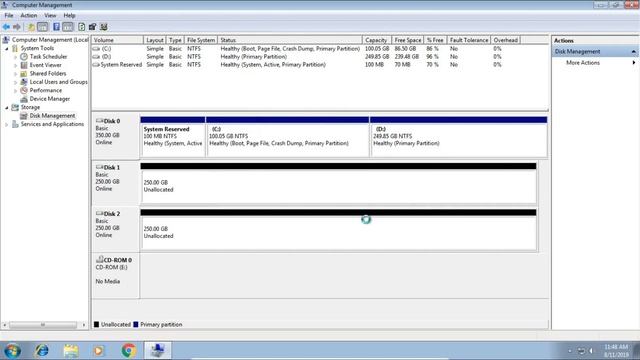Select the (C:) volume row in list

coord(306,49)
